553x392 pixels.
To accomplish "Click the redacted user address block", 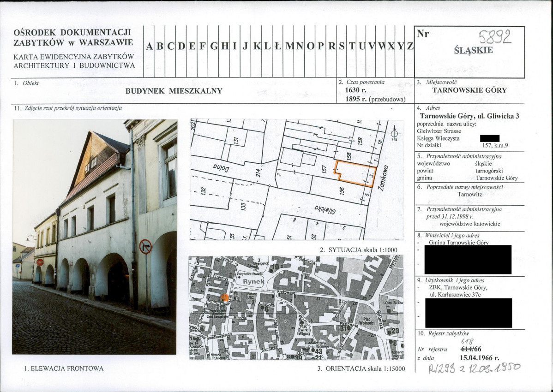I will pyautogui.click(x=469, y=313).
